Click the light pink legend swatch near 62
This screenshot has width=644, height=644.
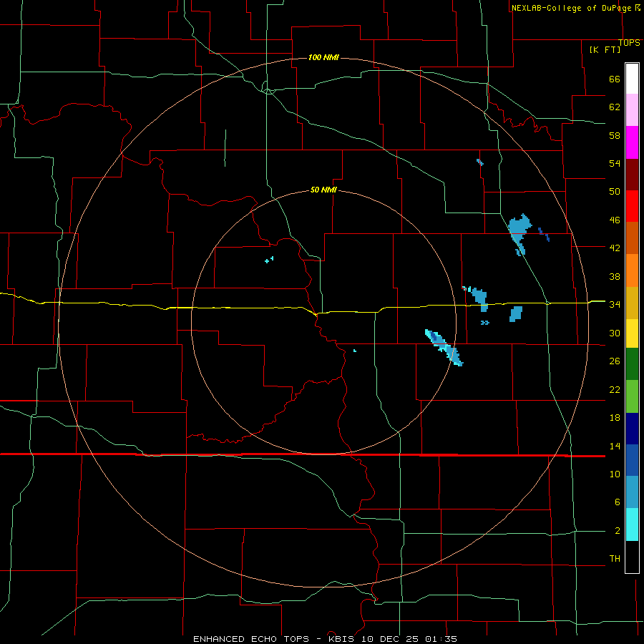[632, 109]
